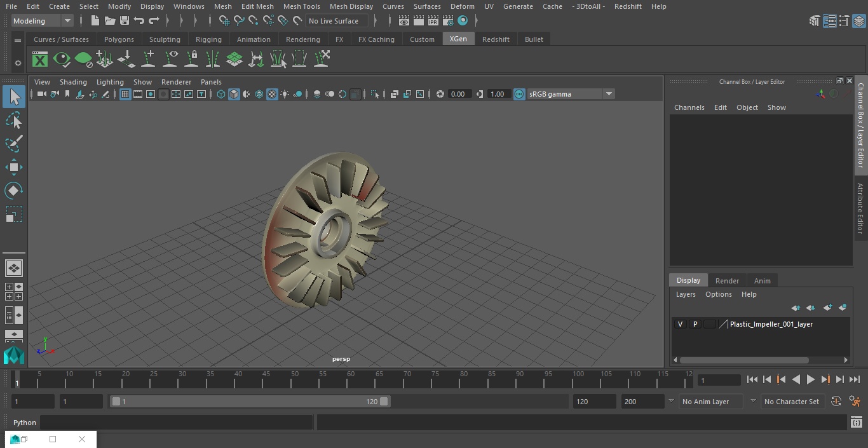
Task: Toggle the Python command language label
Action: tap(25, 423)
